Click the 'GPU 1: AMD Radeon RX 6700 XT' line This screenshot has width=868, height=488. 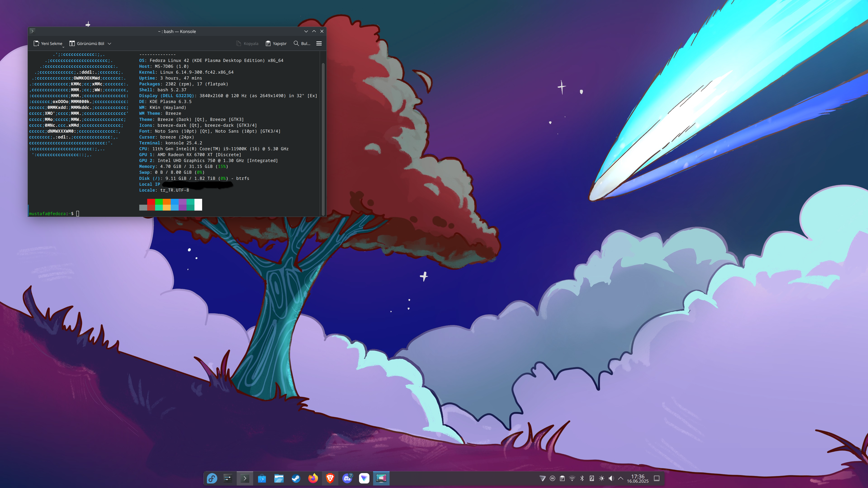190,155
